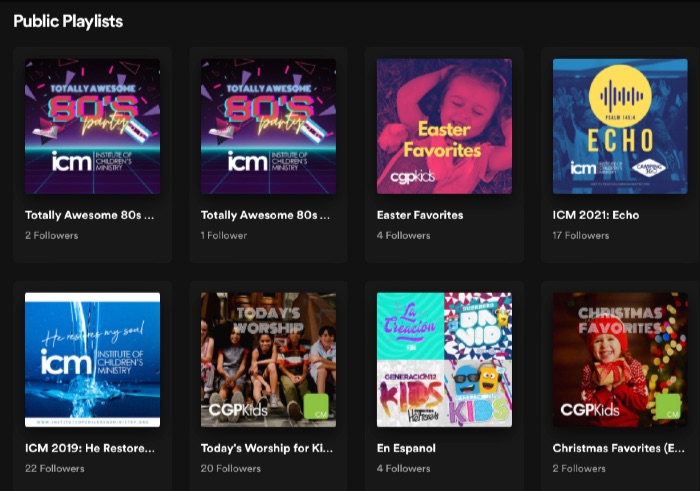
Task: Open the 80s party cover with 2 Followers
Action: pyautogui.click(x=92, y=126)
